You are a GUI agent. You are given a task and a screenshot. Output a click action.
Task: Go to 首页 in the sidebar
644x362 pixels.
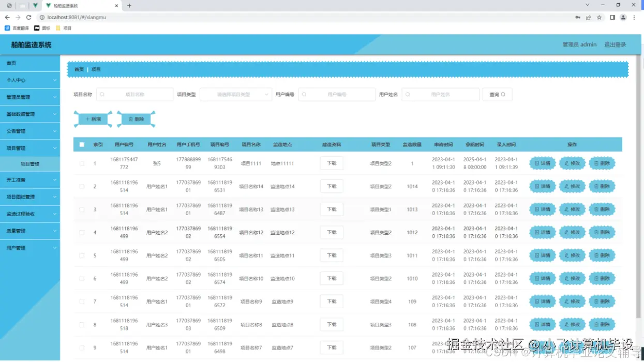click(30, 63)
